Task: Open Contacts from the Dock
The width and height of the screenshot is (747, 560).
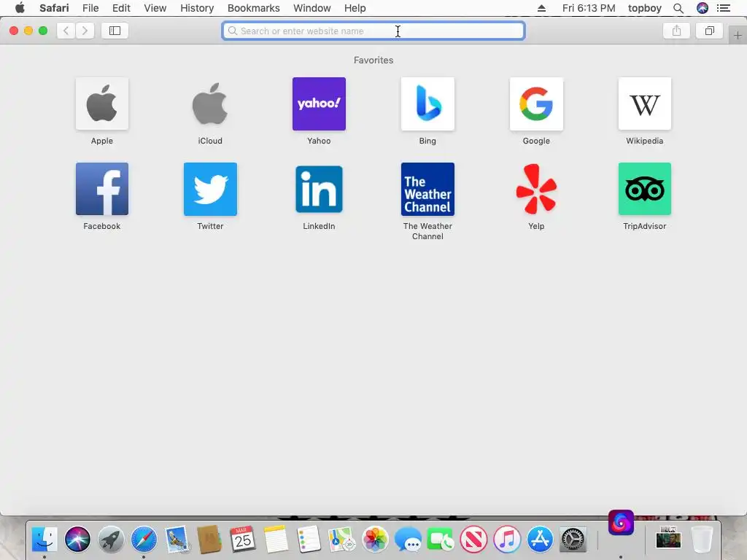Action: 209,539
